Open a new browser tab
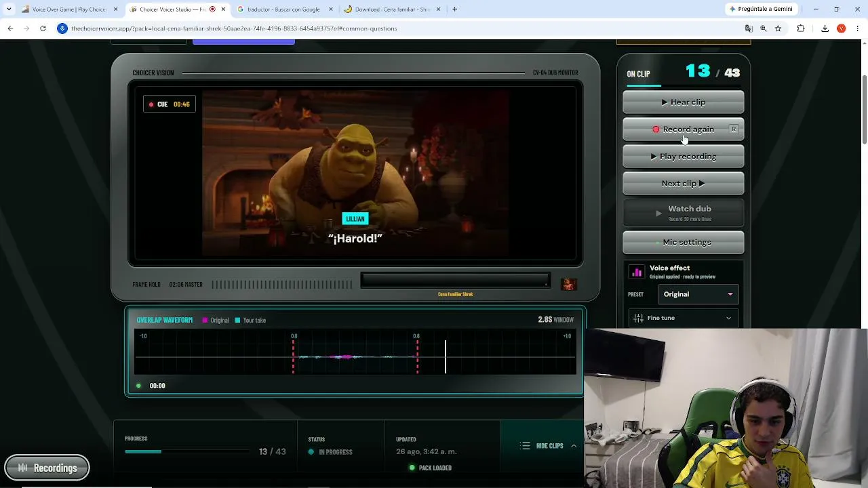The height and width of the screenshot is (488, 868). [x=454, y=9]
